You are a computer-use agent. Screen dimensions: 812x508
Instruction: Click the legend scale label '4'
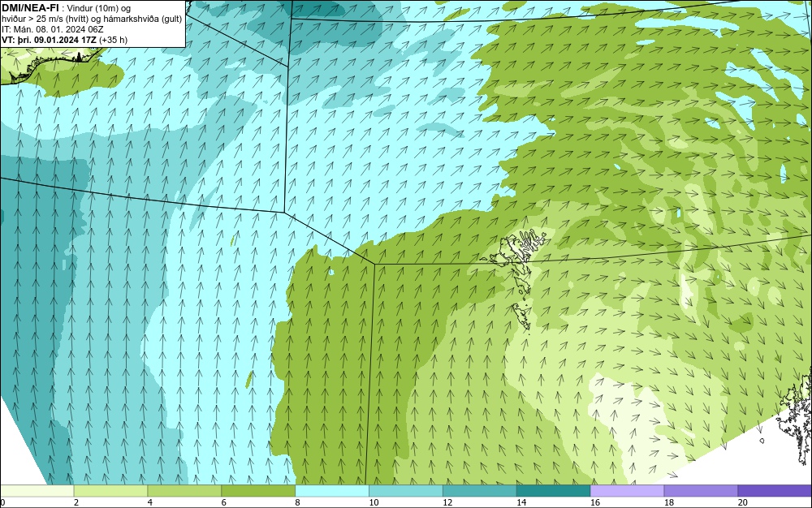pyautogui.click(x=149, y=502)
